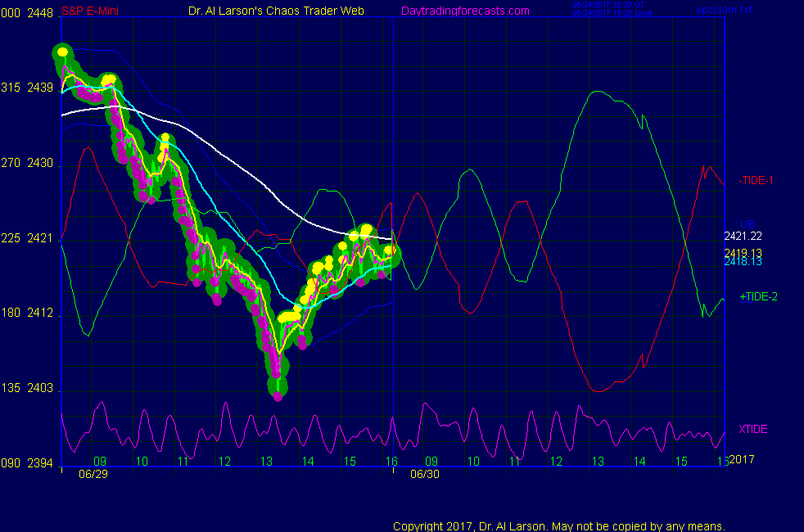Click the '2017' year label
The height and width of the screenshot is (532, 804).
[x=742, y=459]
